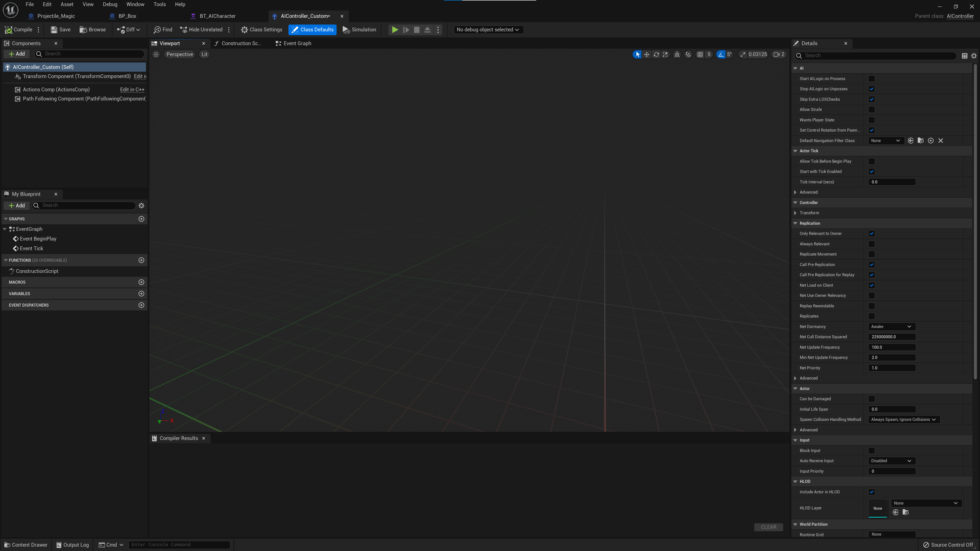Toggle Hide Unrelated nodes
The width and height of the screenshot is (980, 551).
201,30
